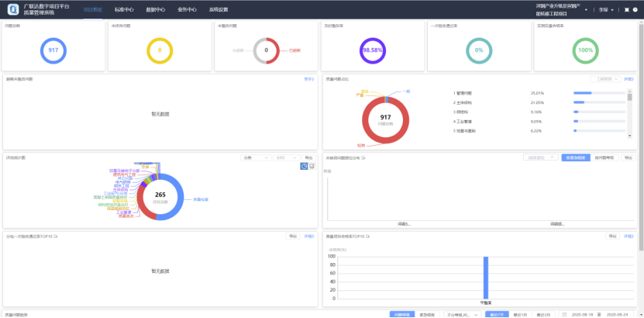
Task: Click 更多 link in 超期未整改问题 panel
Action: pos(308,79)
